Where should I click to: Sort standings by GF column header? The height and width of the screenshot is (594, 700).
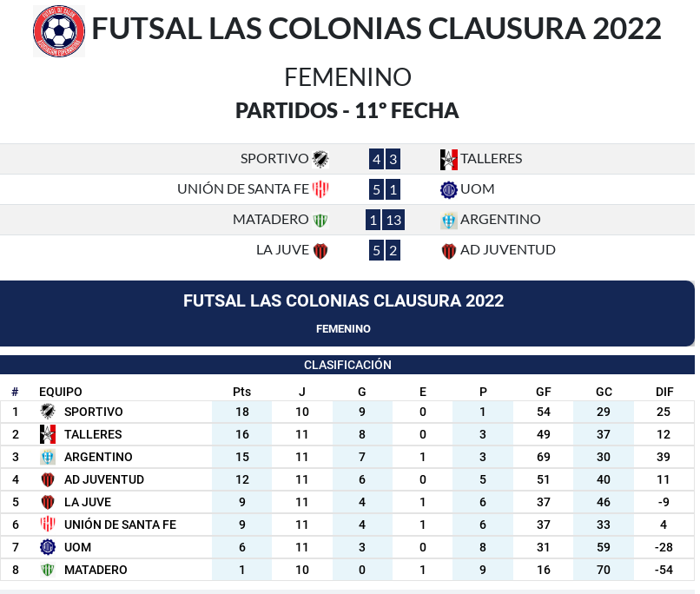544,392
